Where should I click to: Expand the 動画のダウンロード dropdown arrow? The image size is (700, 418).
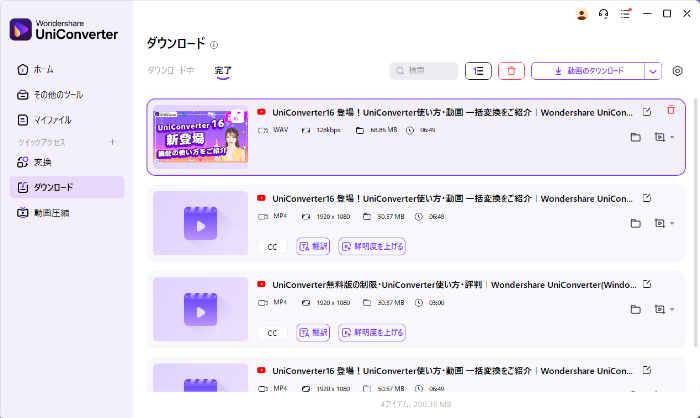tap(653, 71)
